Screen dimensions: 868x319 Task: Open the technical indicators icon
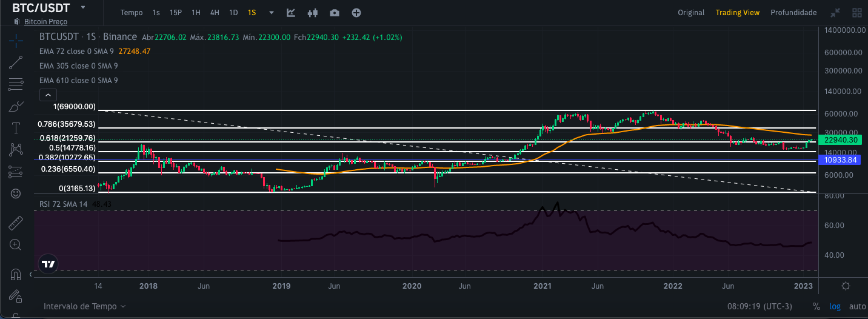pyautogui.click(x=291, y=13)
